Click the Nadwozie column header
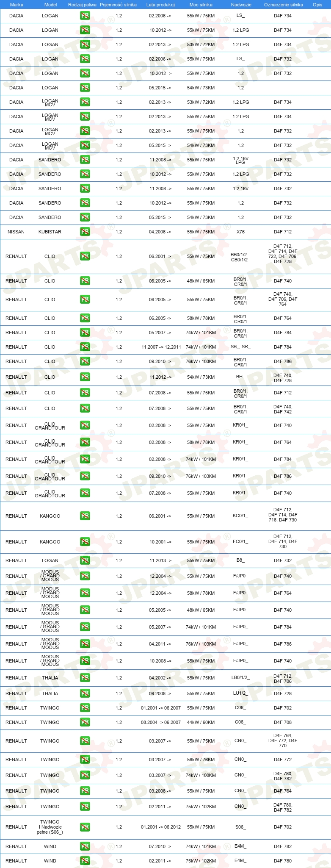The height and width of the screenshot is (868, 331). click(241, 5)
